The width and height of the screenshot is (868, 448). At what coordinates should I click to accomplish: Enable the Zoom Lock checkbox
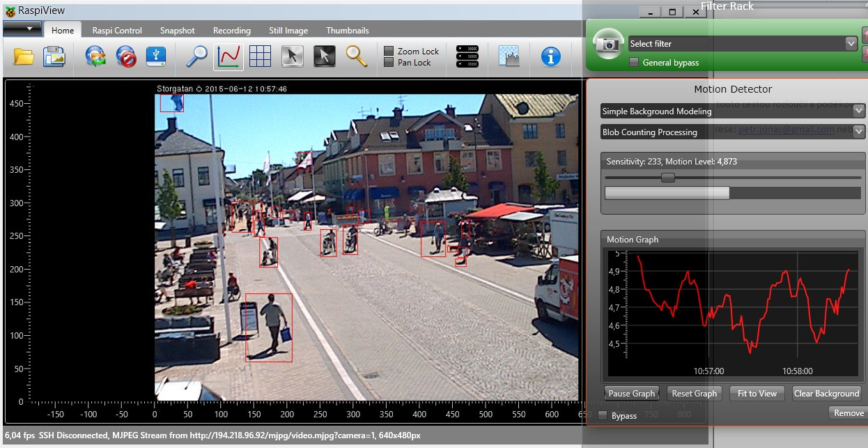(x=389, y=52)
